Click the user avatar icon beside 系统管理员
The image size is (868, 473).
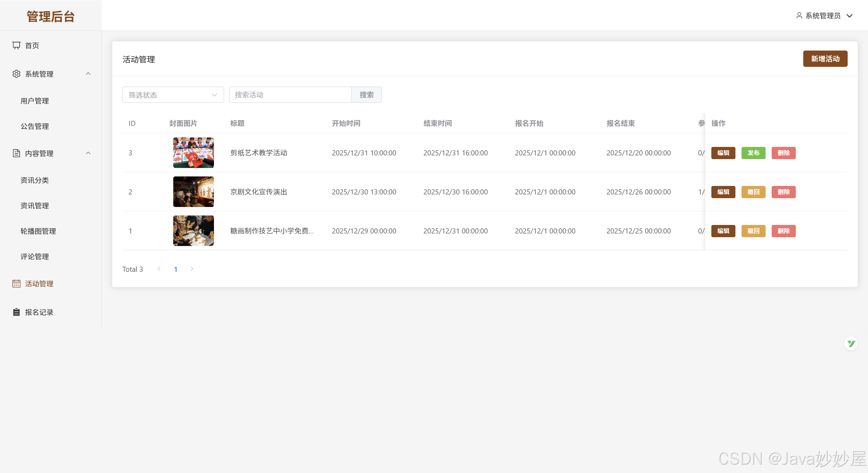tap(799, 16)
